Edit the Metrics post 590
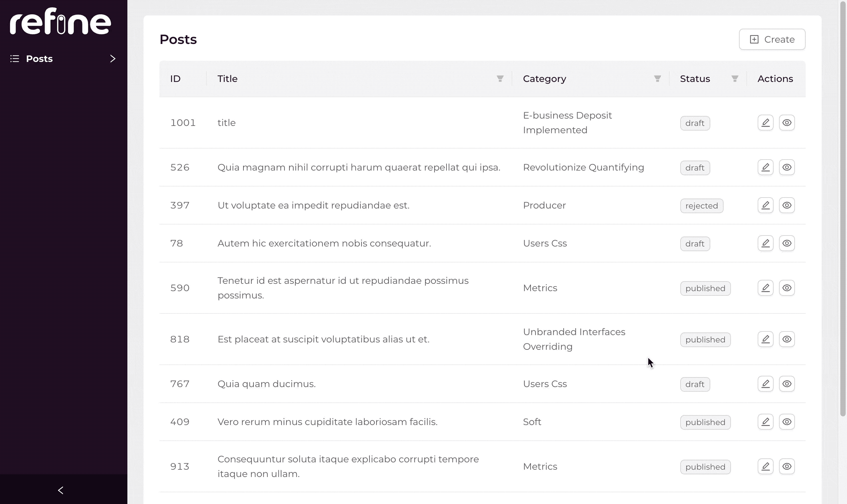The width and height of the screenshot is (847, 504). point(766,288)
